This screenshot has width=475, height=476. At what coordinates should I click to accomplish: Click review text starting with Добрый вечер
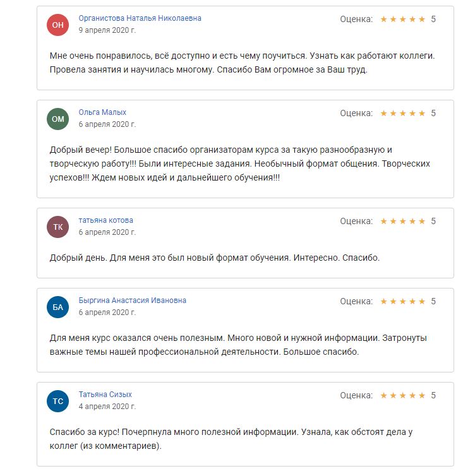tap(240, 164)
